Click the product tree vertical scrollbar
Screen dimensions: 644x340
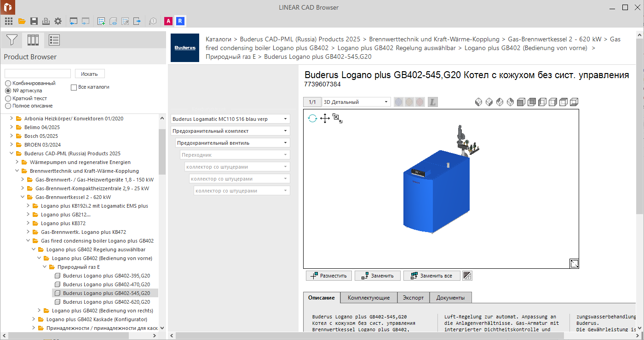click(x=162, y=152)
